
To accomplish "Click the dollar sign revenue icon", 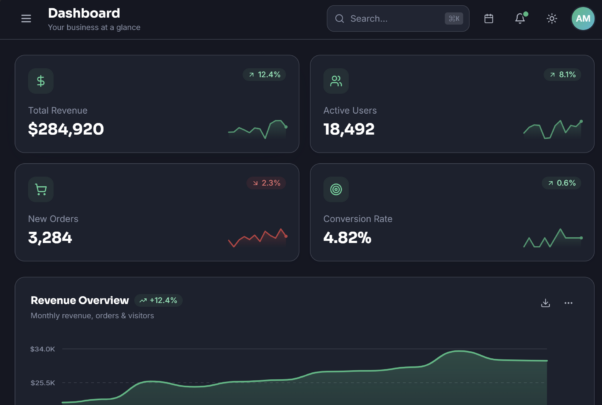I will [41, 81].
